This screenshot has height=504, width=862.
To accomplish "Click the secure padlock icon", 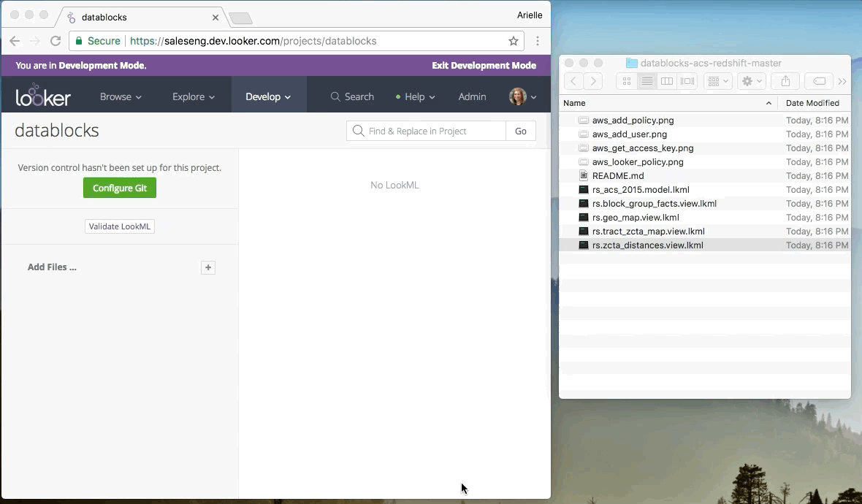I will [x=79, y=41].
